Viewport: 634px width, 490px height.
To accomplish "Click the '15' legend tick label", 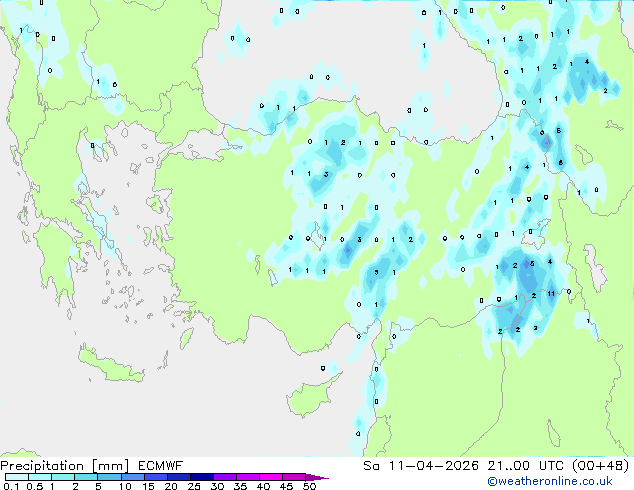I will point(148,486).
